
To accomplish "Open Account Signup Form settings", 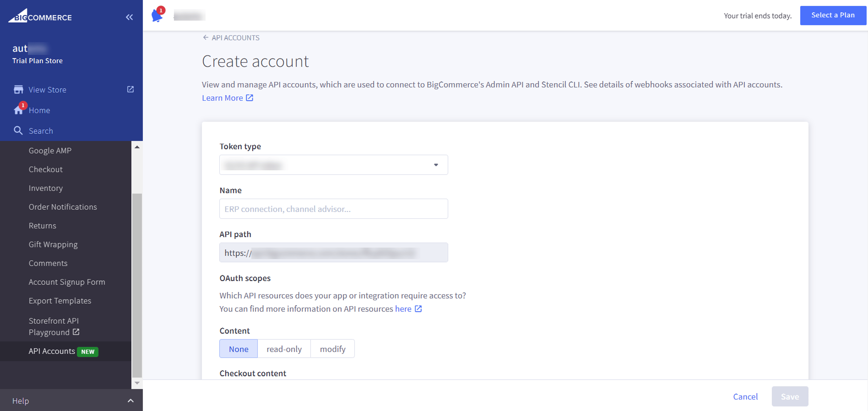I will (67, 282).
